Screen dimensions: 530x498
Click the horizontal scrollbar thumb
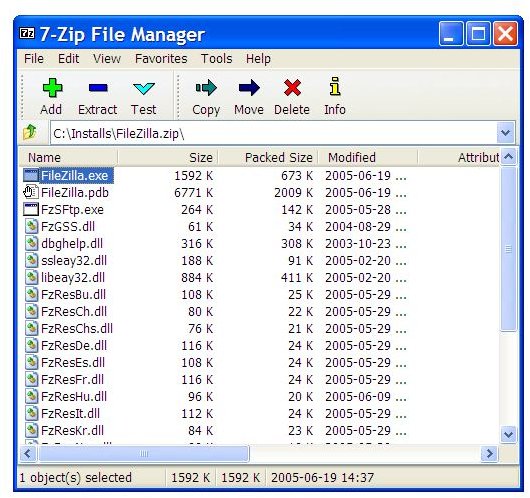[x=144, y=453]
